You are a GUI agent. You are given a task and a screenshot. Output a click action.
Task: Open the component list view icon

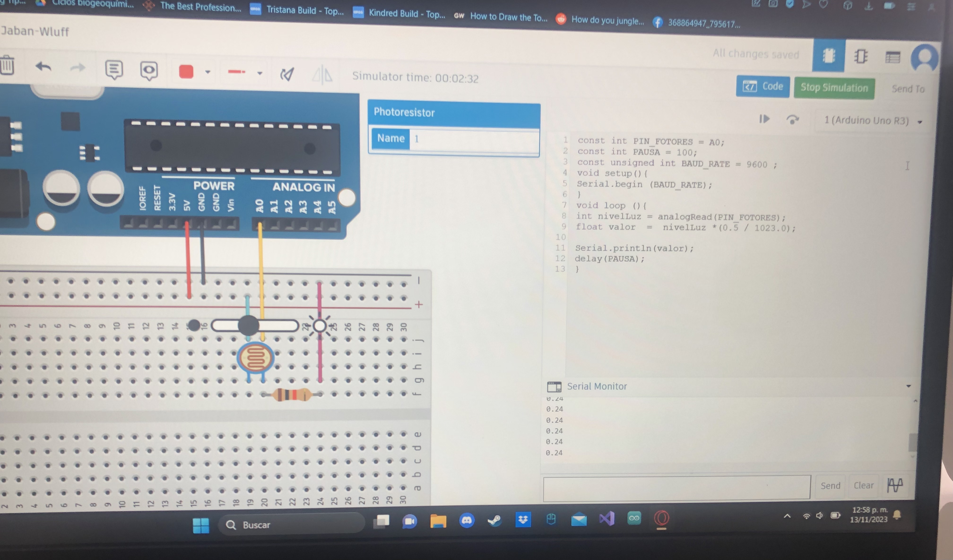(x=892, y=57)
